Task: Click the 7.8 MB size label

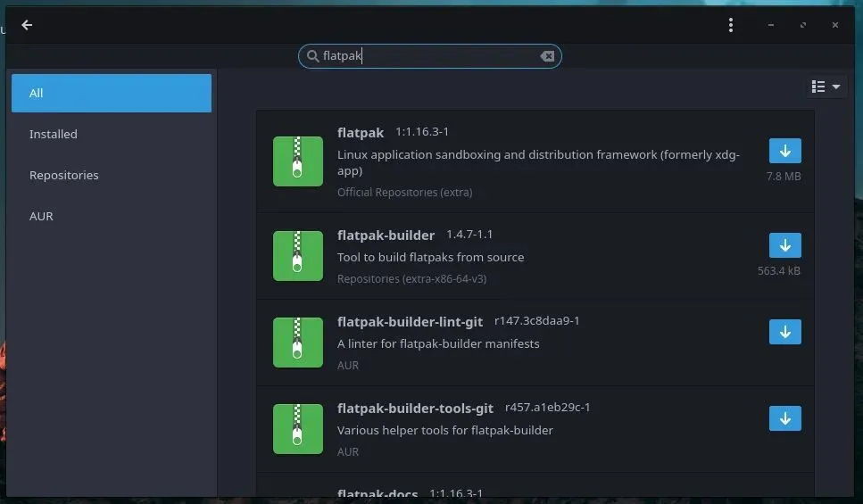Action: 784,177
